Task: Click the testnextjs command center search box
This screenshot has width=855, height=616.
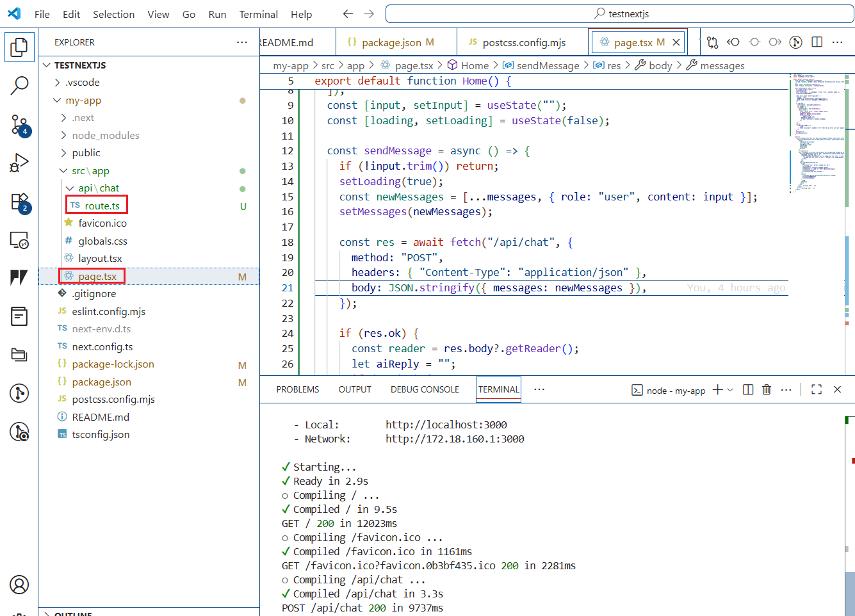Action: 620,13
